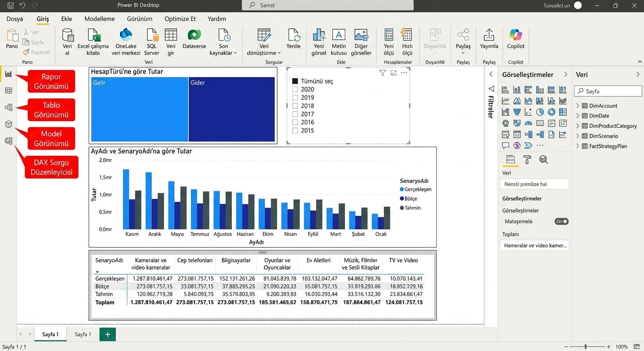Image resolution: width=644 pixels, height=351 pixels.
Task: Open the Yardım tab
Action: [217, 19]
